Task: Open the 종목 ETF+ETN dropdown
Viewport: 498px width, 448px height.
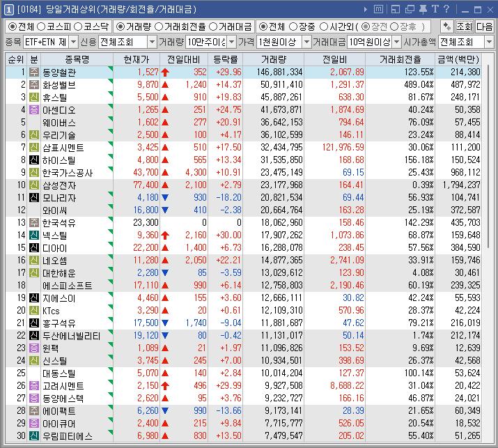Action: pos(73,42)
